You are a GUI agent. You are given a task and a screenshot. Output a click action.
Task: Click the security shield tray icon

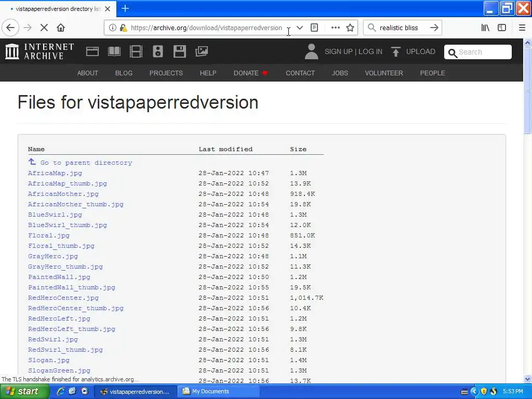(x=484, y=391)
